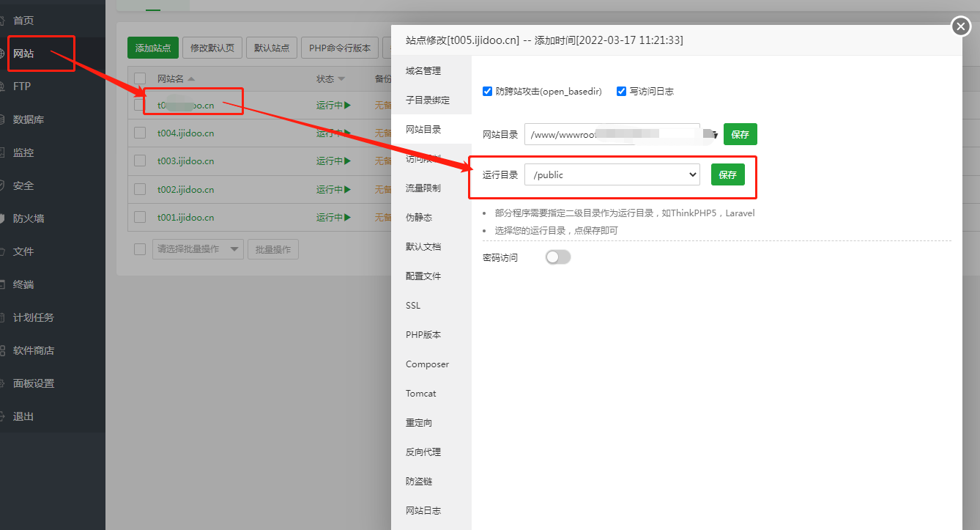Image resolution: width=980 pixels, height=530 pixels.
Task: Switch to the 流量限制 tab
Action: pyautogui.click(x=431, y=188)
